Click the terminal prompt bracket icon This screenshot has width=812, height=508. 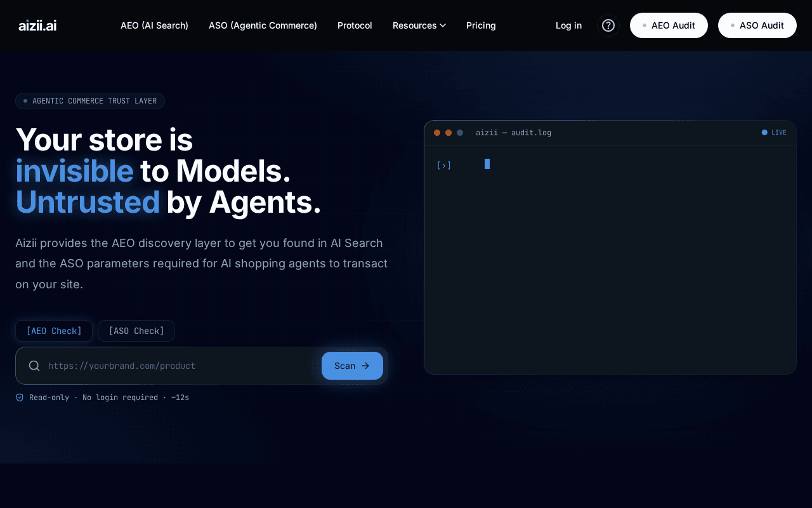pos(444,165)
